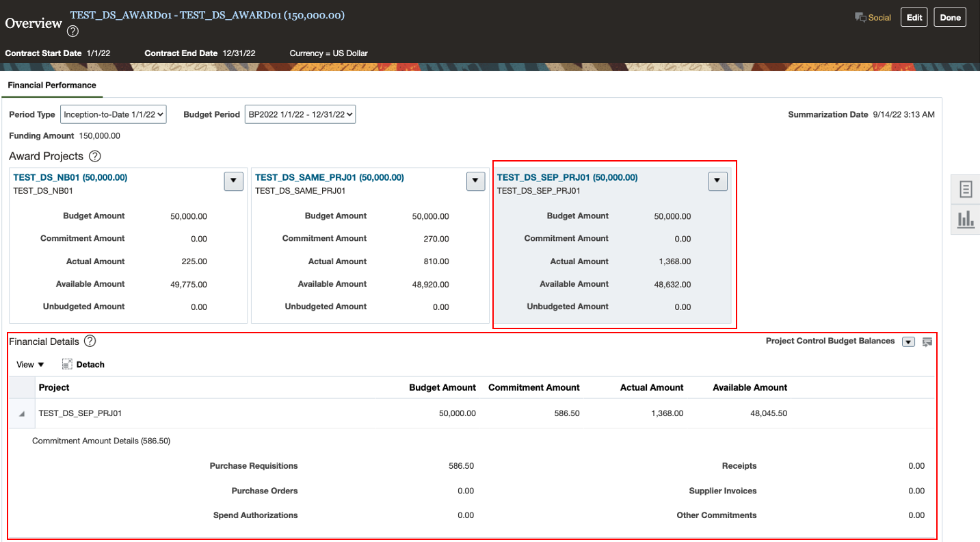Open the TEST_DS_SEP_PRJ01 card actions dropdown

717,181
